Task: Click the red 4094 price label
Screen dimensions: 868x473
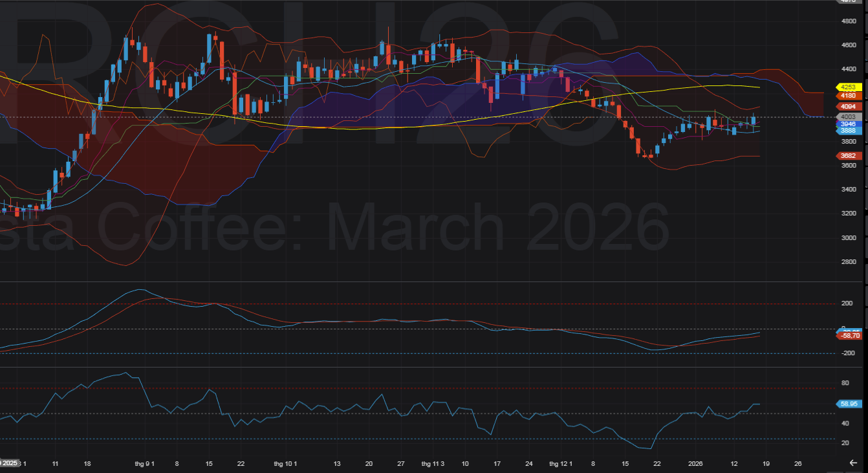Action: (x=847, y=106)
